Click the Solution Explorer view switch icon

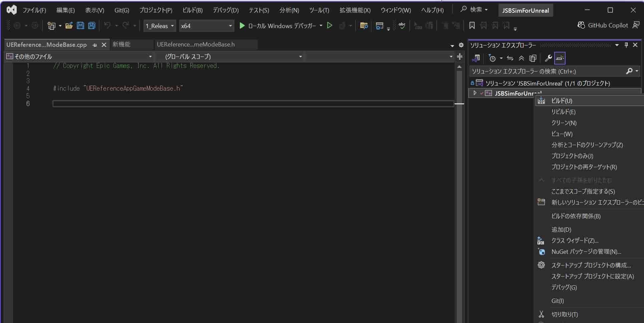coord(476,58)
